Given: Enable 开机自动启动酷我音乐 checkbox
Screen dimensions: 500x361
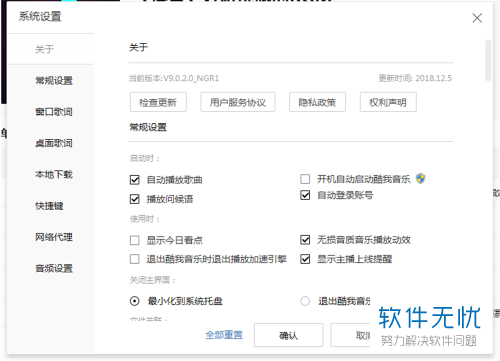Looking at the screenshot, I should [305, 179].
